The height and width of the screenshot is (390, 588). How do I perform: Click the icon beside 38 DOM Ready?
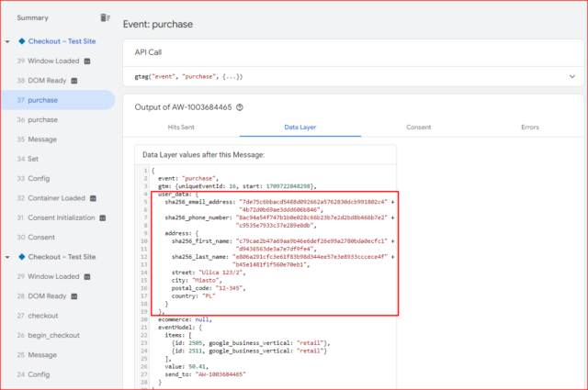point(74,81)
